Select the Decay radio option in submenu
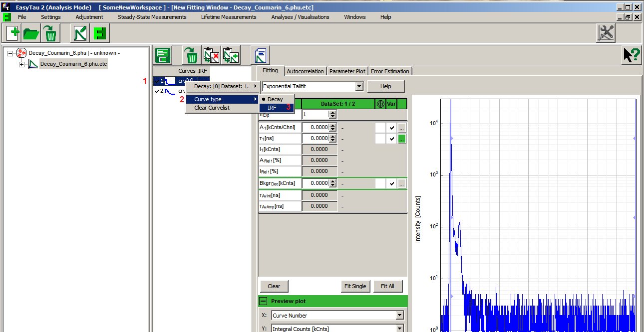 275,99
